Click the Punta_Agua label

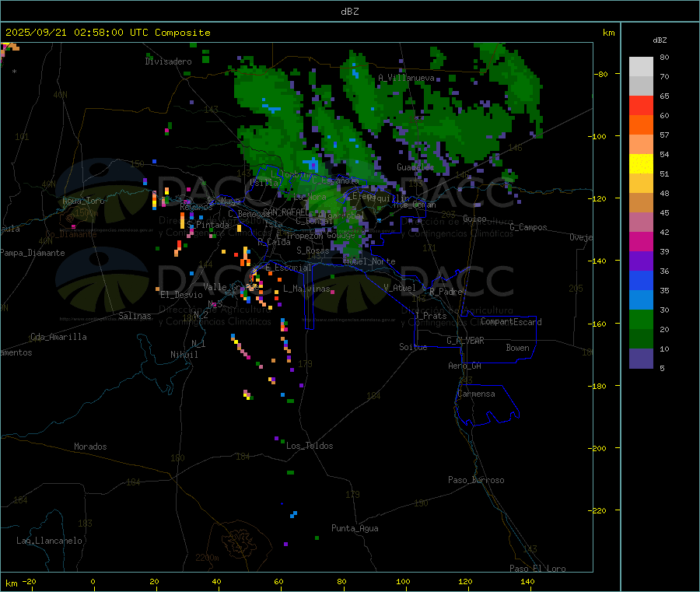355,528
